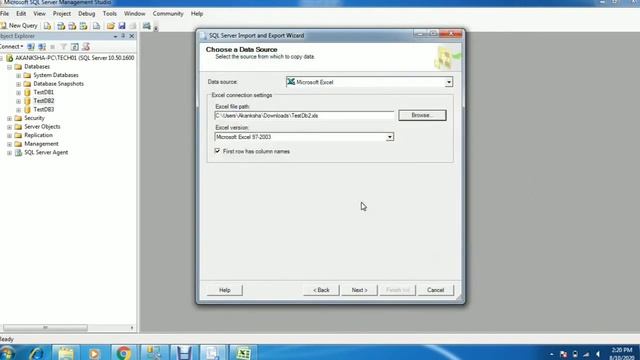Viewport: 640px width, 360px height.
Task: Open the Community menu
Action: 168,13
